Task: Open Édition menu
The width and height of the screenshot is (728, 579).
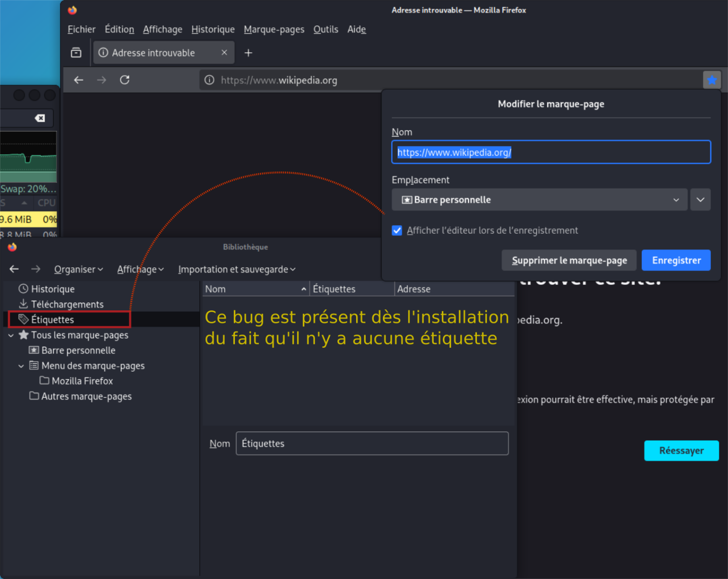Action: [120, 29]
